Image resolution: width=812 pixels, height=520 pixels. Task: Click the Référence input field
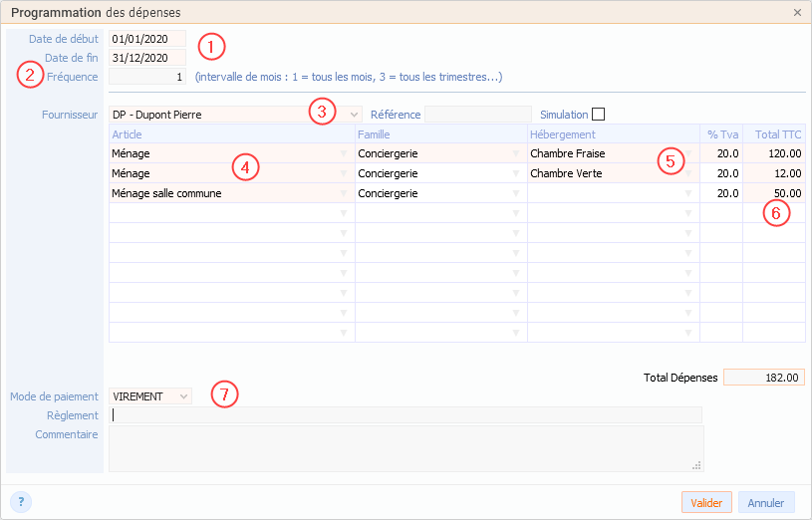[477, 115]
